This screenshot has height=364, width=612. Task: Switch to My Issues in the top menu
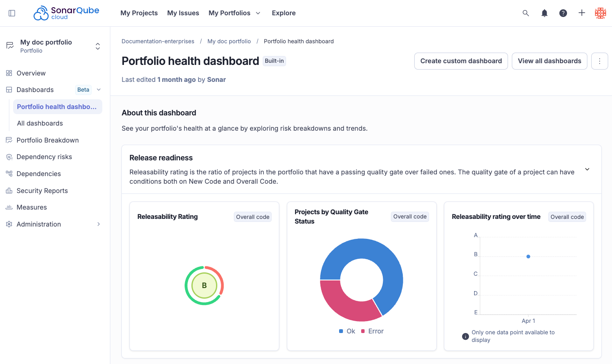tap(183, 13)
